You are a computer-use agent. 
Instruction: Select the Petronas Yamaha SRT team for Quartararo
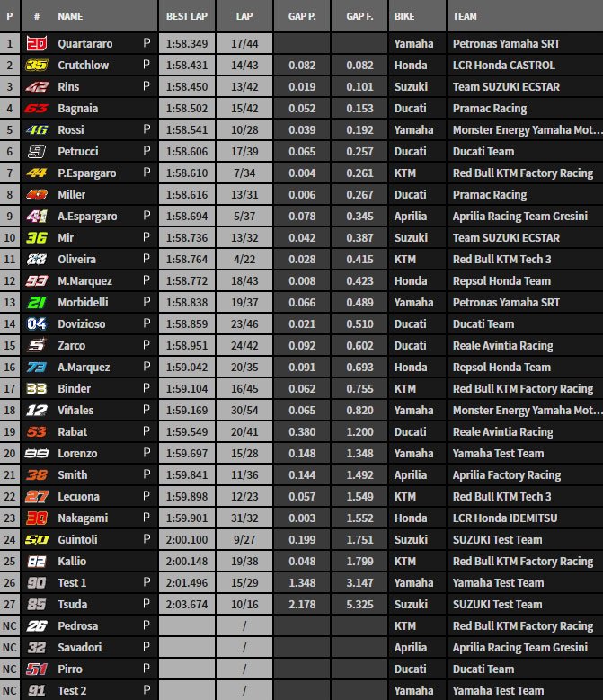click(506, 43)
